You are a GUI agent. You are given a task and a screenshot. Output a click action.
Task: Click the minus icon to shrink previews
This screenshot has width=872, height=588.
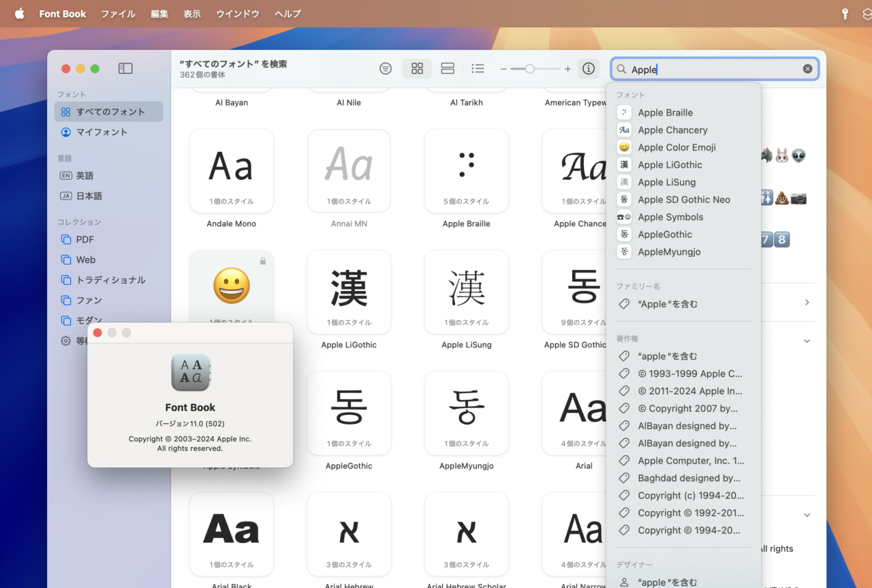[x=504, y=69]
